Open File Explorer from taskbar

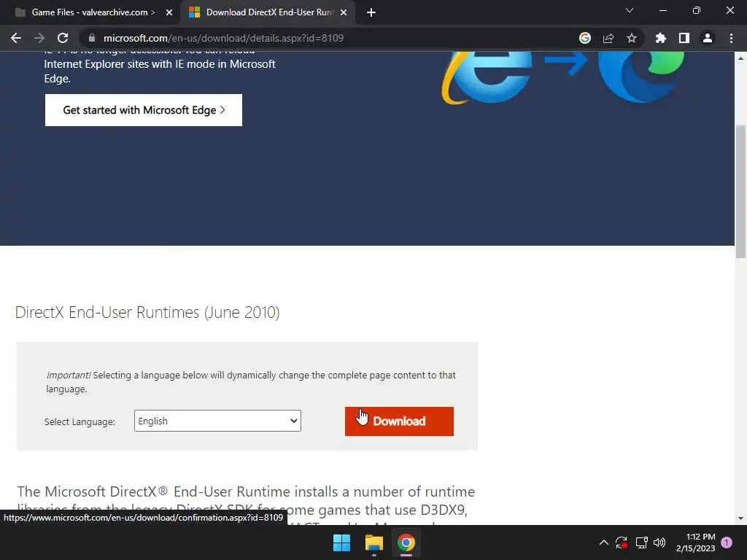click(374, 542)
